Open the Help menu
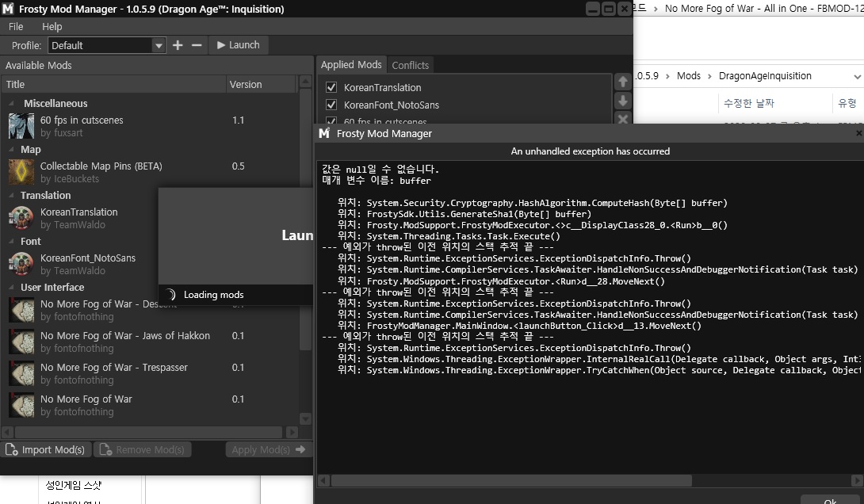This screenshot has width=864, height=504. [52, 26]
